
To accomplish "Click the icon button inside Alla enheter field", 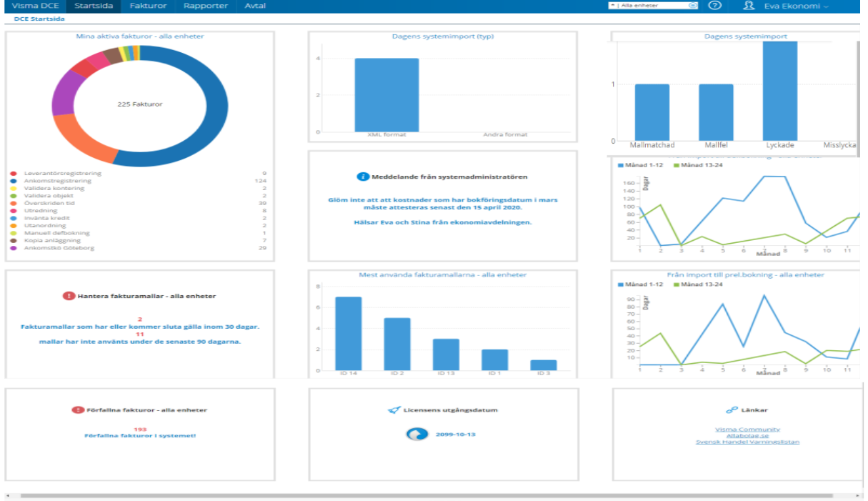I will coord(692,6).
